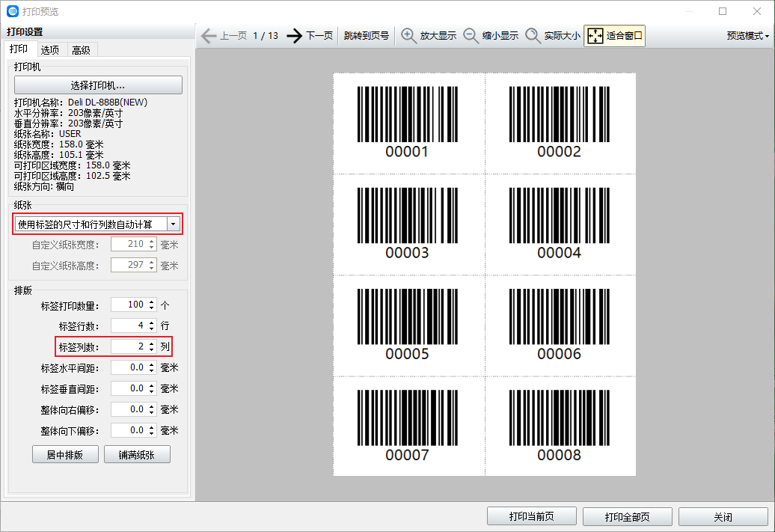Click 跳转到页号 to jump to a page
775x532 pixels.
coord(367,36)
